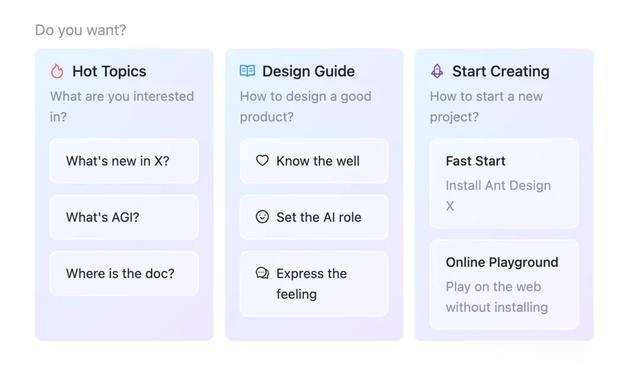The width and height of the screenshot is (640, 377).
Task: Choose the "Express the feeling" prompt text
Action: (311, 284)
